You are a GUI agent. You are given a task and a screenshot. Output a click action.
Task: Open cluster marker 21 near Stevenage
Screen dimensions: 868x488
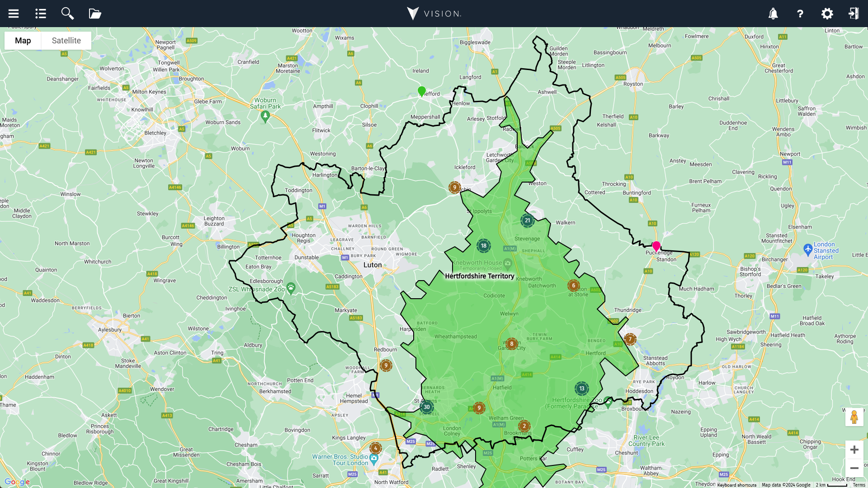pyautogui.click(x=528, y=221)
